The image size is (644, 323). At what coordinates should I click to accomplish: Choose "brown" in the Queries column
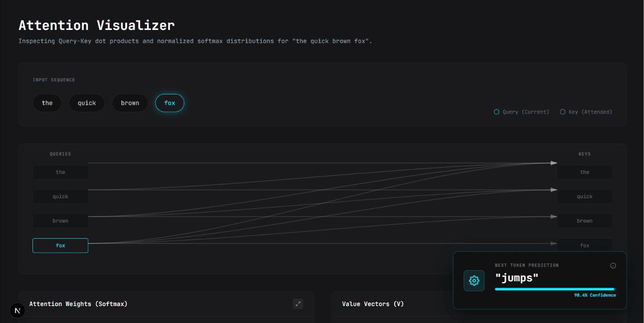point(60,221)
